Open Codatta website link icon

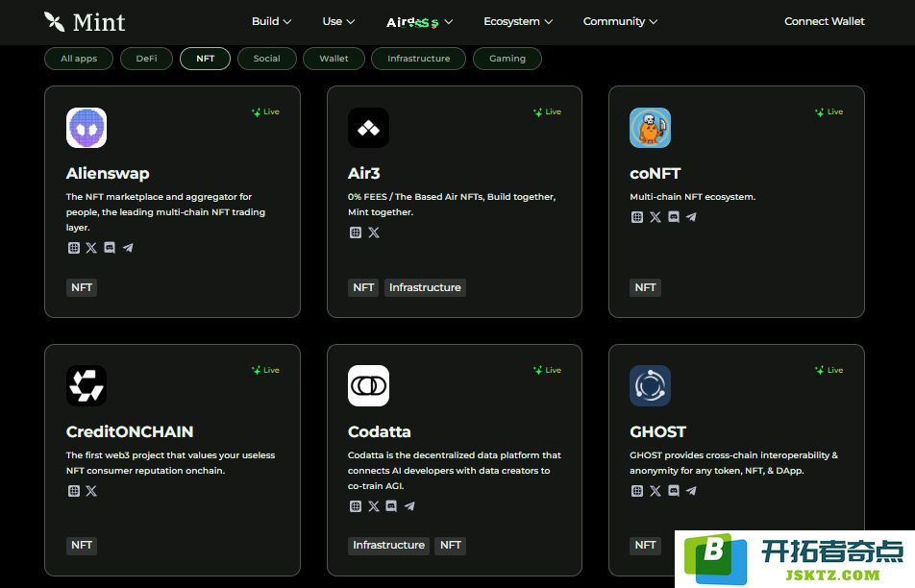356,506
